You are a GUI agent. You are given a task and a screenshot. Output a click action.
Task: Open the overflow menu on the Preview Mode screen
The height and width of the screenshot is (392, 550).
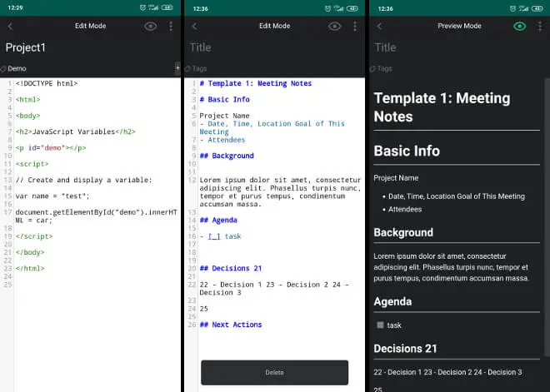(540, 26)
